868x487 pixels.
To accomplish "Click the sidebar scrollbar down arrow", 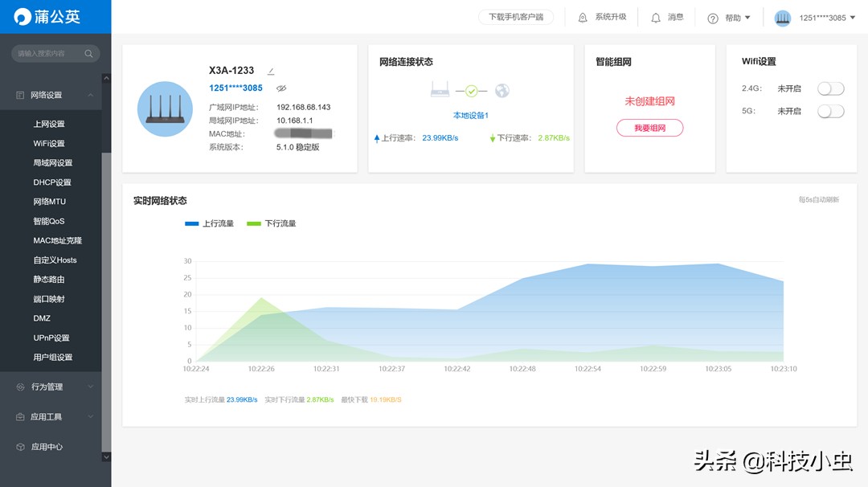I will click(106, 457).
